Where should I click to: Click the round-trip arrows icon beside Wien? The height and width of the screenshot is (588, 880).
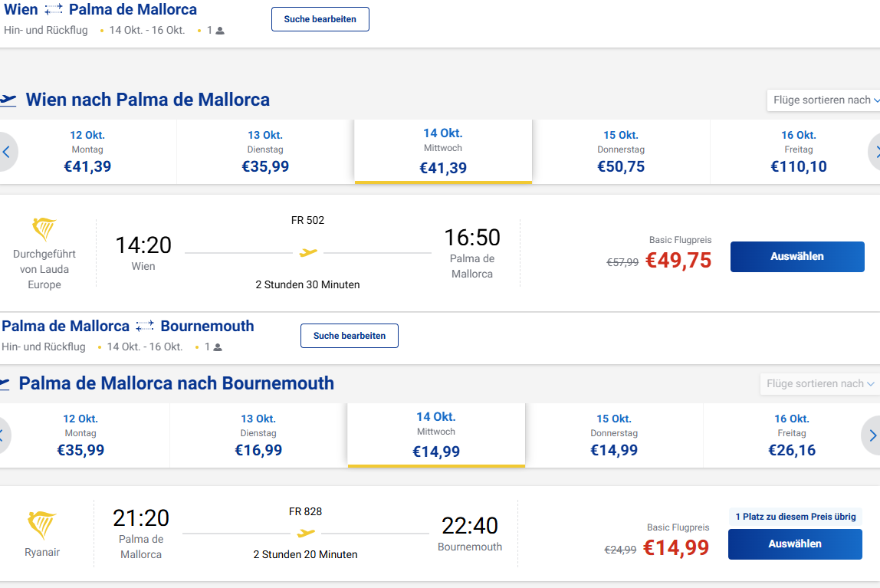54,9
